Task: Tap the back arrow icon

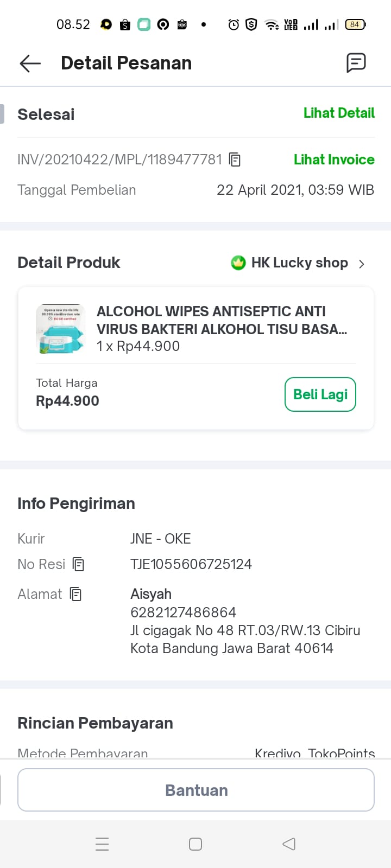Action: pyautogui.click(x=30, y=63)
